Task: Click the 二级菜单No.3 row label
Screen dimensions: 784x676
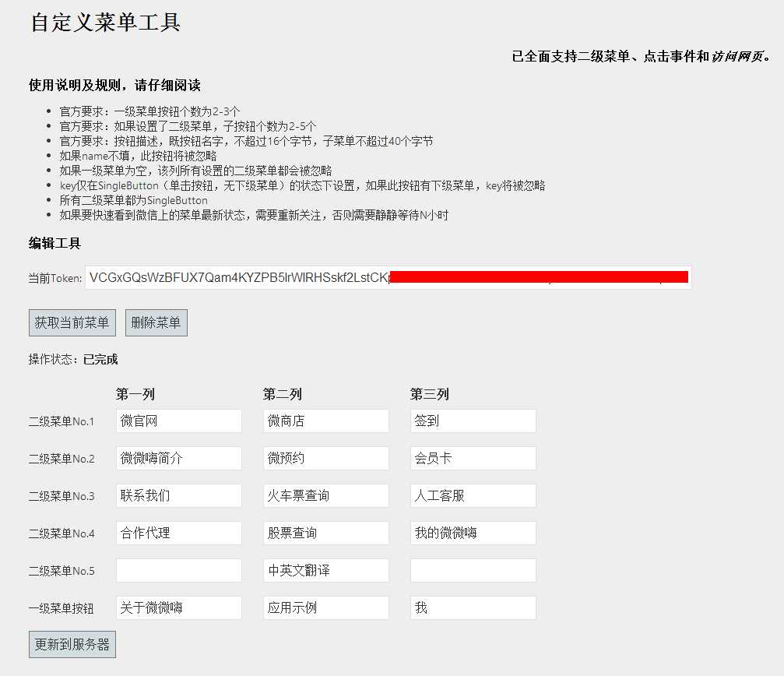Action: (62, 496)
